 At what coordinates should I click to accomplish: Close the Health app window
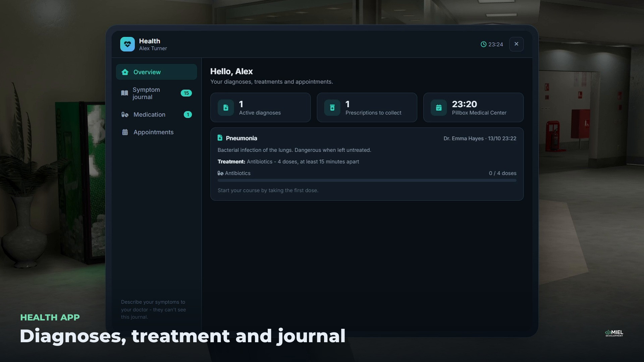coord(516,44)
